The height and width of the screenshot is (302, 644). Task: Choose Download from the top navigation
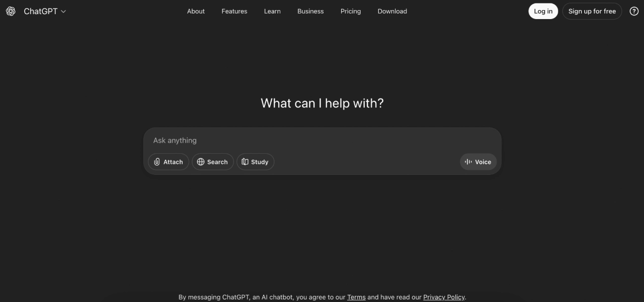click(392, 11)
